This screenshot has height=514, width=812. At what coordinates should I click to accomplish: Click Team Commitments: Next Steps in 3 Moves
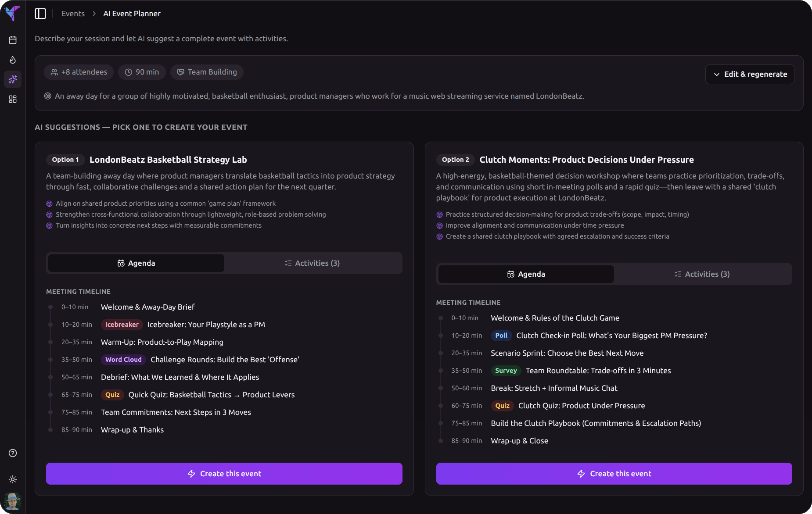[x=176, y=412]
